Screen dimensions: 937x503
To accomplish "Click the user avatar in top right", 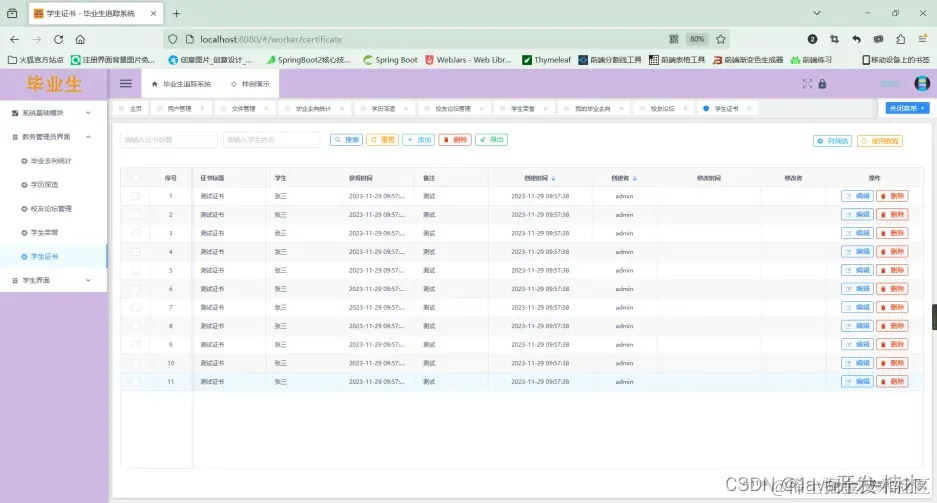I will [922, 84].
